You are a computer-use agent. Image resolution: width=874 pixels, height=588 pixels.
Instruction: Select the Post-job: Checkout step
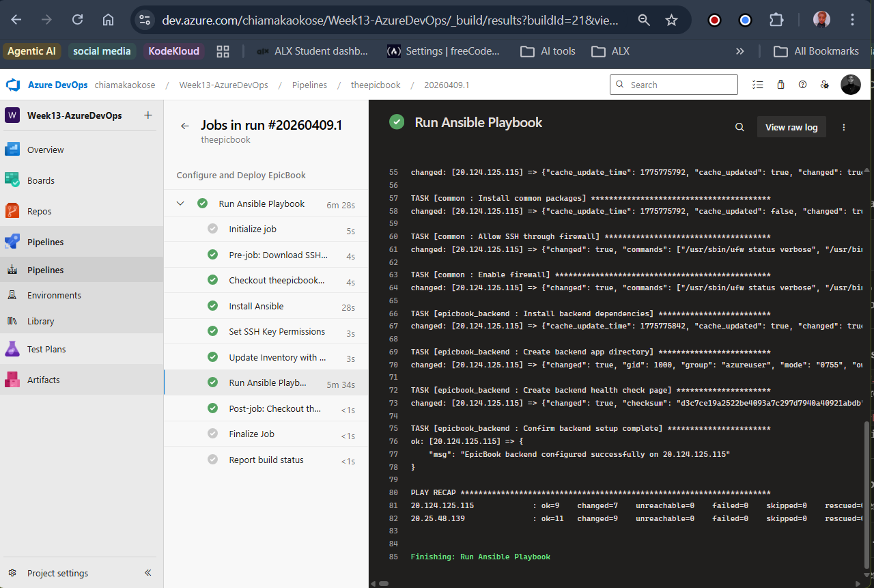coord(266,409)
